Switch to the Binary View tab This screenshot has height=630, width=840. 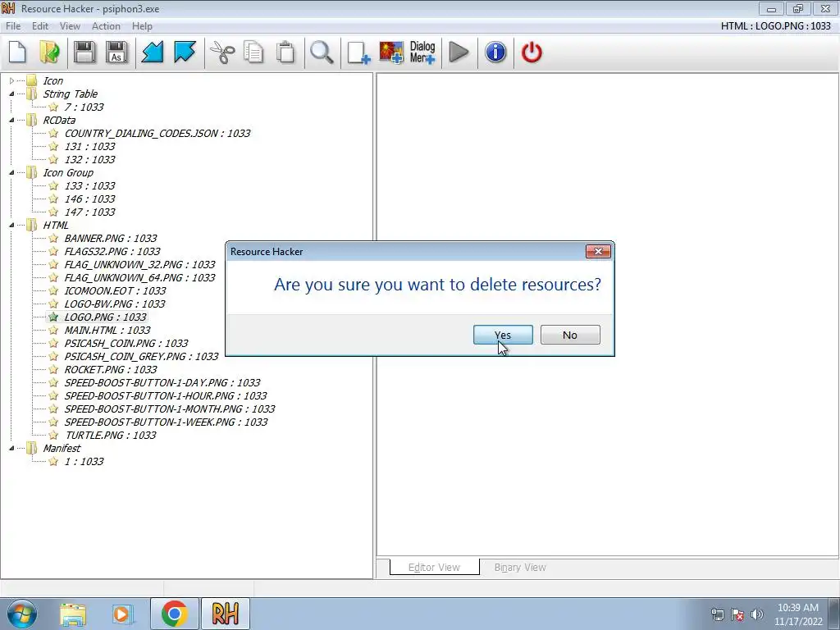coord(520,568)
